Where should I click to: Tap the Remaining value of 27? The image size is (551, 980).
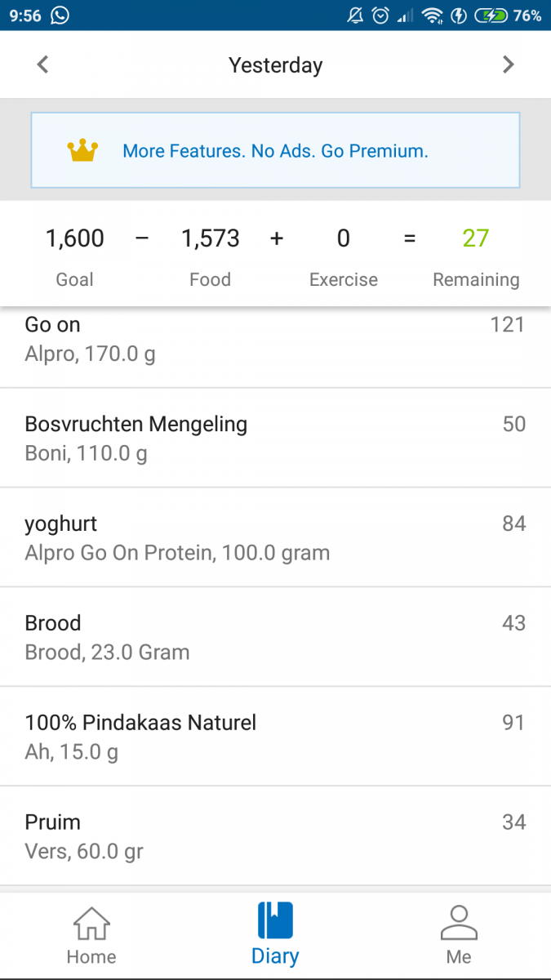(x=476, y=238)
